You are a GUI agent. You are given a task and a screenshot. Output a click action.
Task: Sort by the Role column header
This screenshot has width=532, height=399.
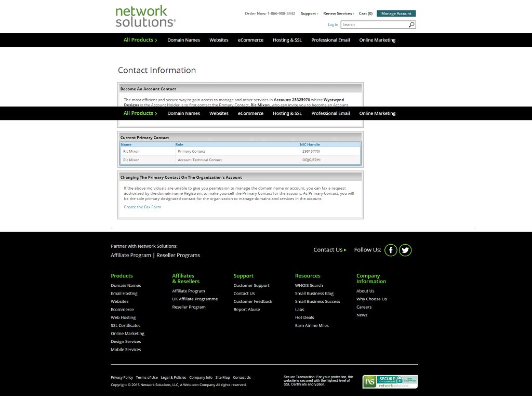179,144
